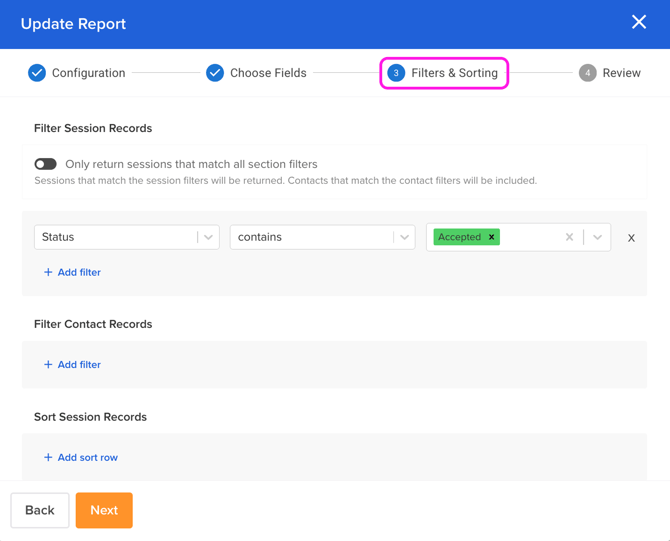This screenshot has width=670, height=541.
Task: Add filter under Filter Session Records
Action: pos(72,272)
